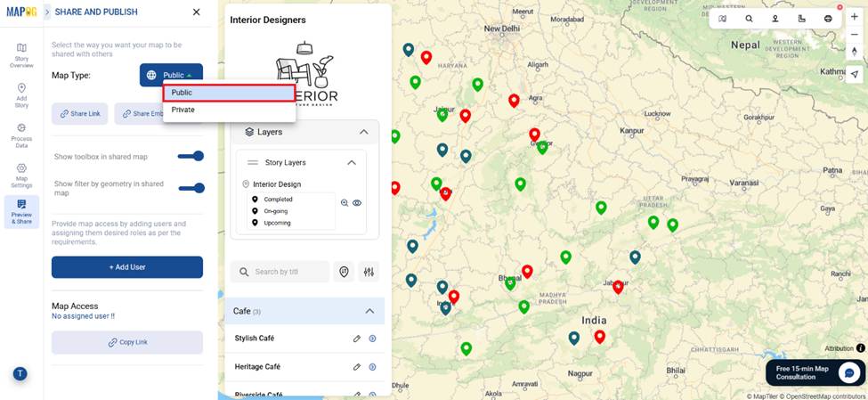The height and width of the screenshot is (400, 868).
Task: Zoom in on the map
Action: [x=854, y=17]
